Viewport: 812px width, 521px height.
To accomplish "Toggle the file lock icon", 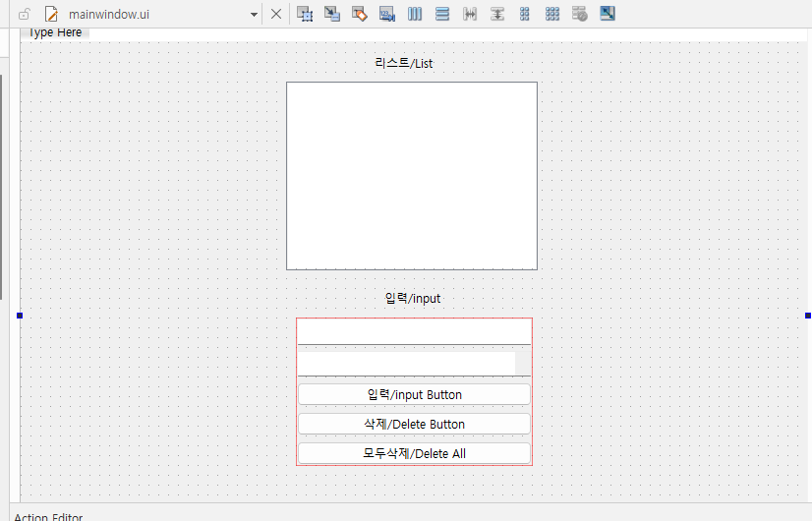I will point(25,15).
